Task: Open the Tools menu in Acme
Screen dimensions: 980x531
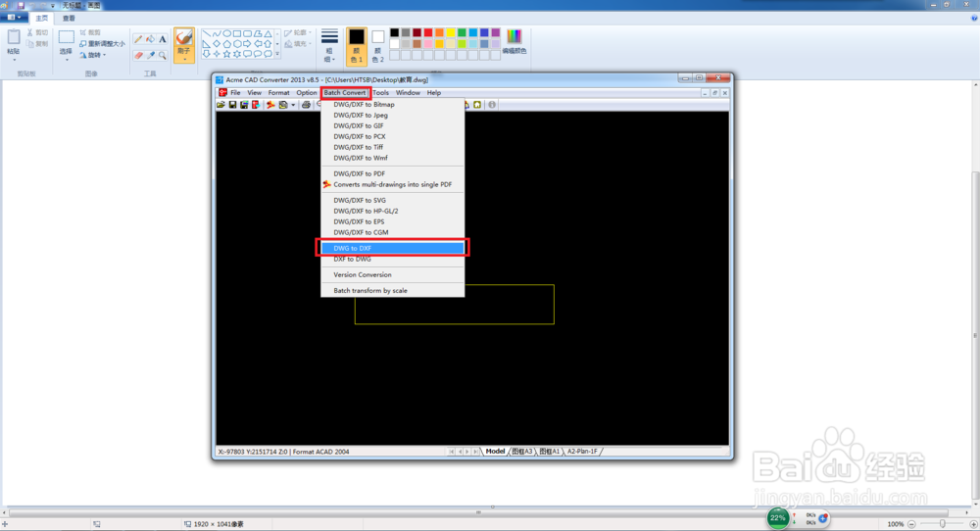Action: click(x=380, y=92)
